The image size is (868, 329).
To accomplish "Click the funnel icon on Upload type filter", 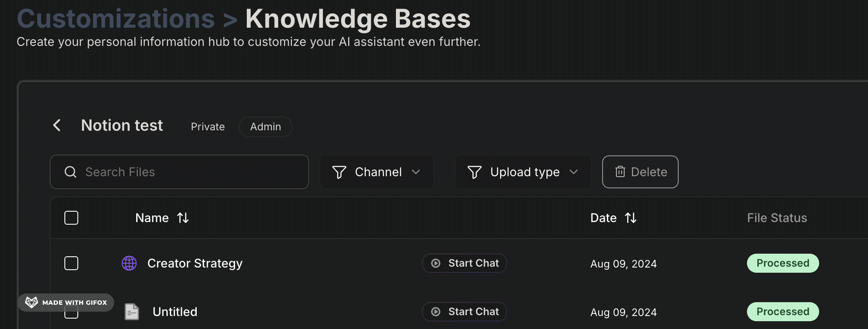I will point(475,172).
